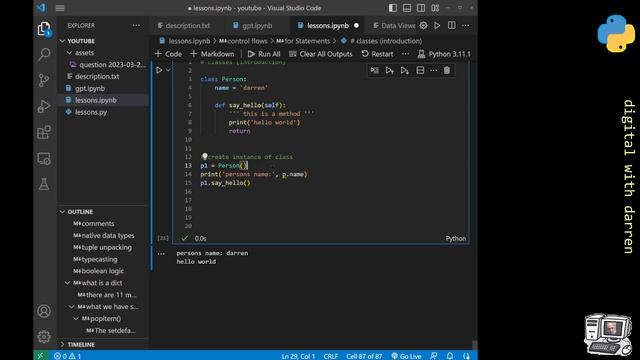Select kernel Python 3.11.1
Viewport: 640px width, 360px height.
pos(444,54)
